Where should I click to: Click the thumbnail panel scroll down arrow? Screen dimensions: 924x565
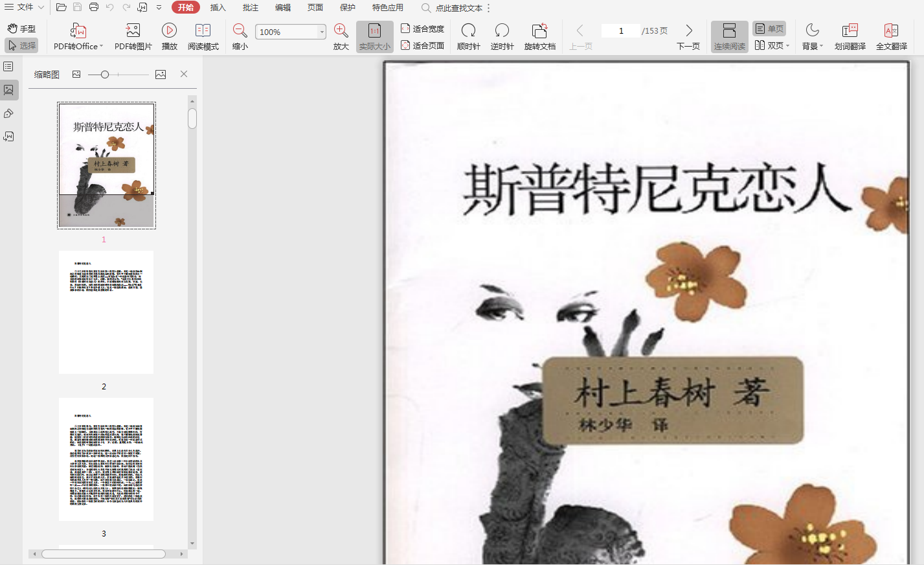(192, 544)
